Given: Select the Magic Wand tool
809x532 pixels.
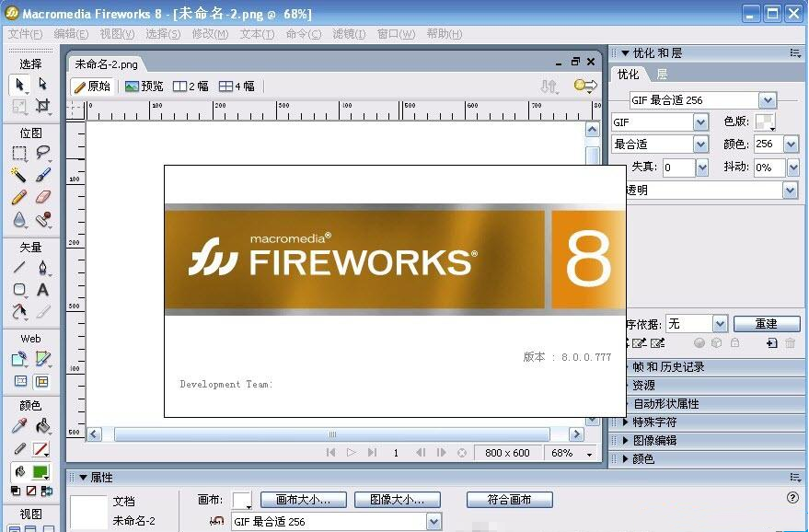Looking at the screenshot, I should [x=19, y=175].
